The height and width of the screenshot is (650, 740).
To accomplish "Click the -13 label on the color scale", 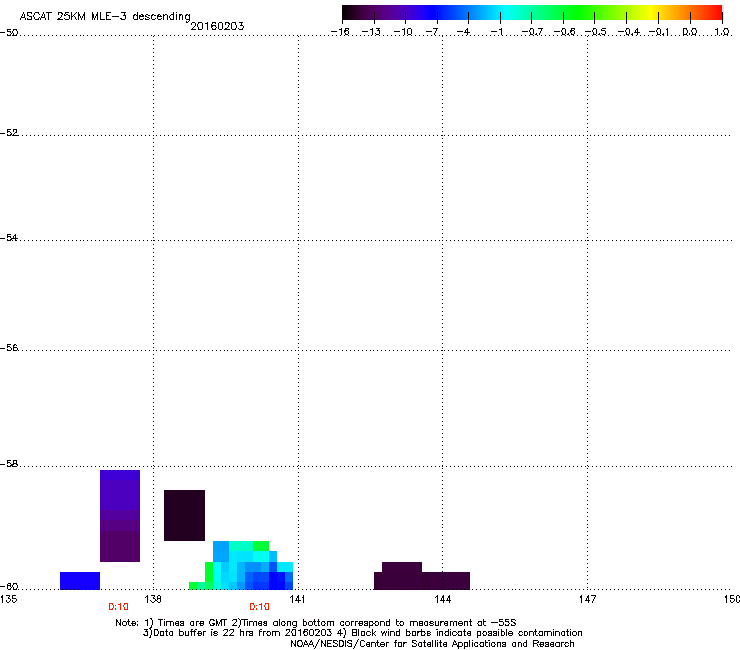I will pos(371,32).
